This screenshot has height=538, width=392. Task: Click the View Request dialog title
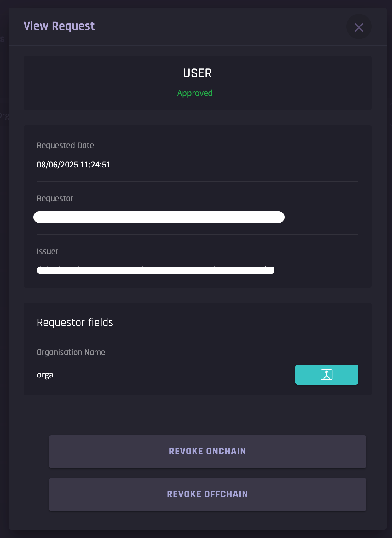coord(59,26)
